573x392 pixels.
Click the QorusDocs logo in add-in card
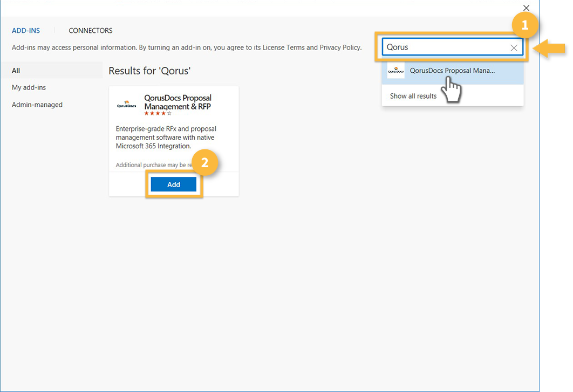tap(126, 105)
